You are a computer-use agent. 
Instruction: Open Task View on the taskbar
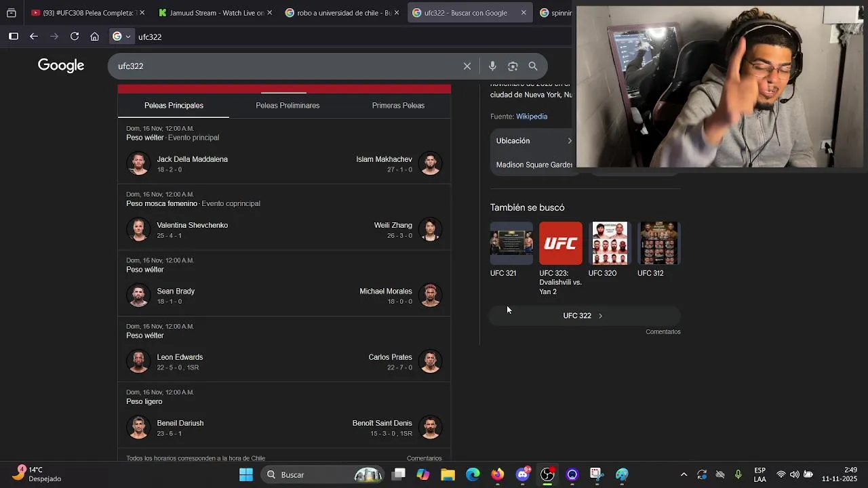(x=399, y=474)
